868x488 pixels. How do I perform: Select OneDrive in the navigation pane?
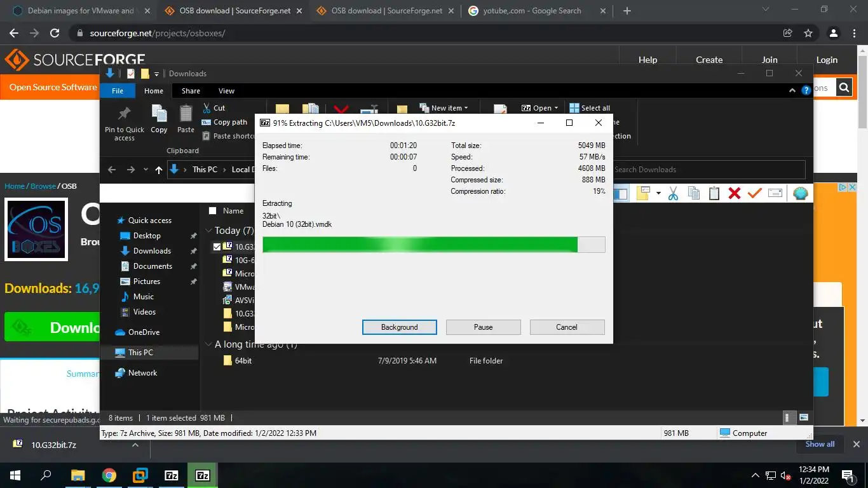[x=144, y=332]
